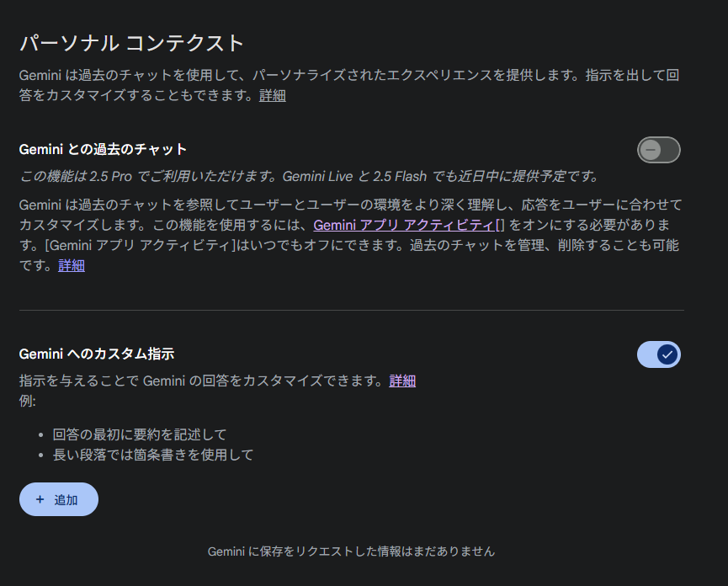Open the 詳細 link under パーソナル コンテクスト description

coord(273,95)
